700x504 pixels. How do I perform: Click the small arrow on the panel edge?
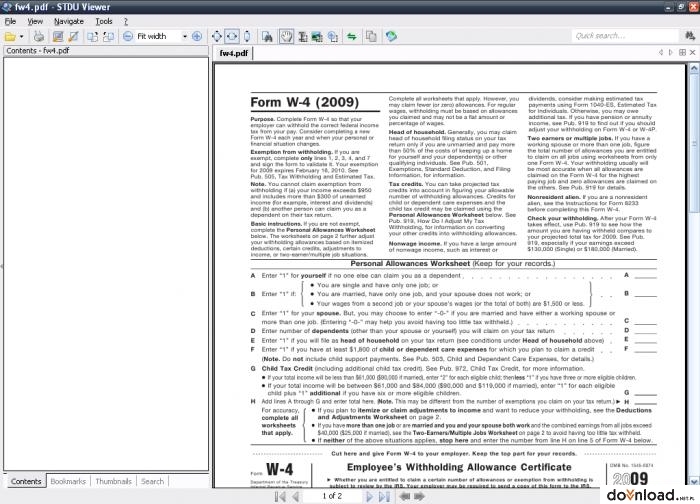coord(2,267)
